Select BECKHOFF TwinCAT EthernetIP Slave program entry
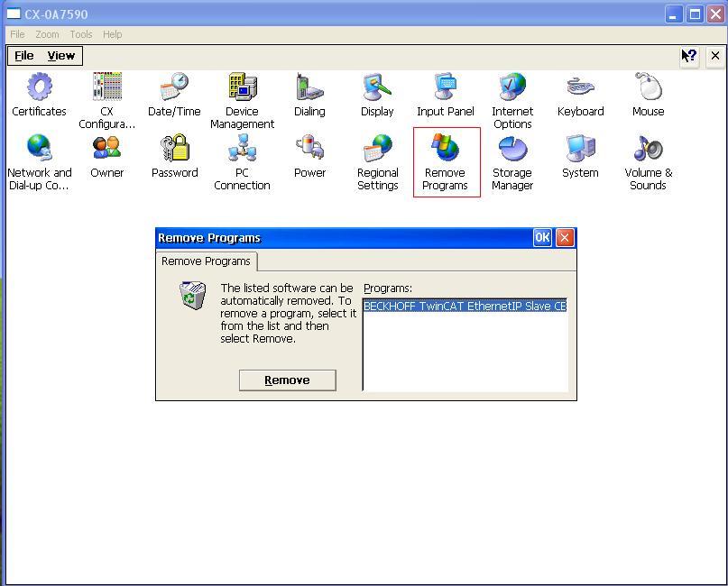 [x=465, y=307]
